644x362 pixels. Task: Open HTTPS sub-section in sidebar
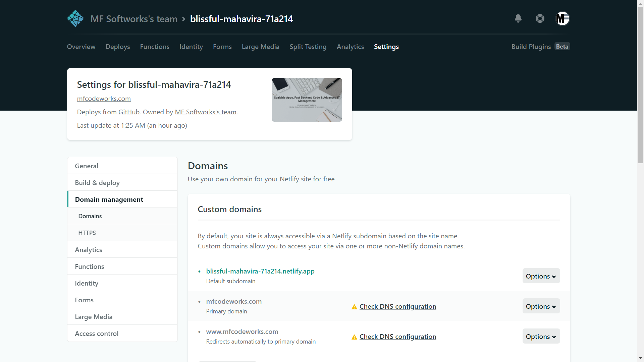[87, 233]
